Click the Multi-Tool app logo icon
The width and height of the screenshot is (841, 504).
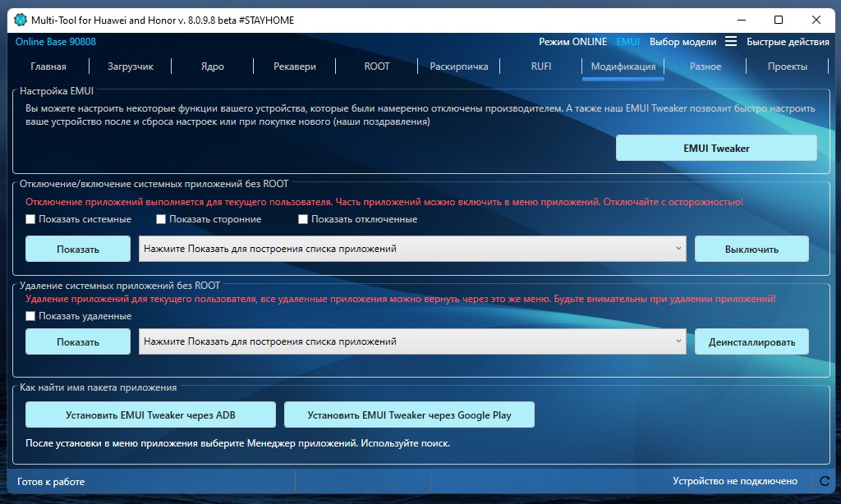click(21, 20)
